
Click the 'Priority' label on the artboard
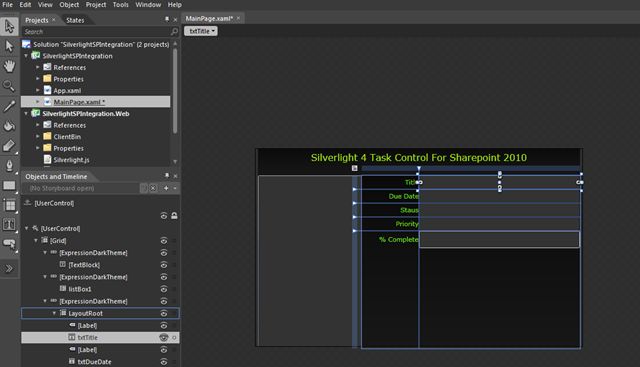(407, 224)
